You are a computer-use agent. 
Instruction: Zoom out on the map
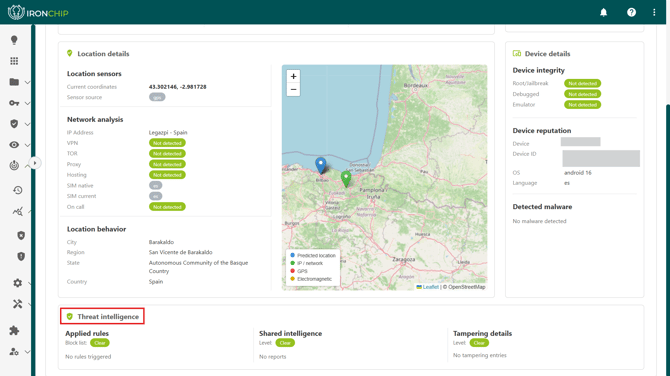coord(293,89)
